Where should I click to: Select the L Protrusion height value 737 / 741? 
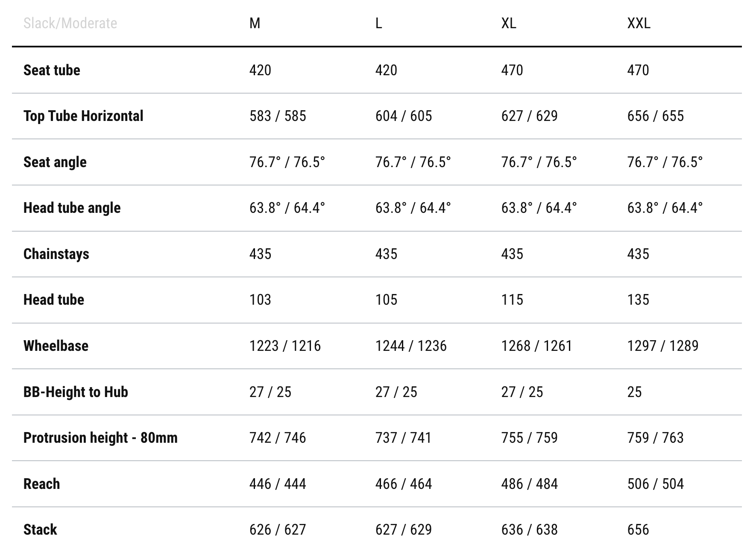[x=404, y=438]
